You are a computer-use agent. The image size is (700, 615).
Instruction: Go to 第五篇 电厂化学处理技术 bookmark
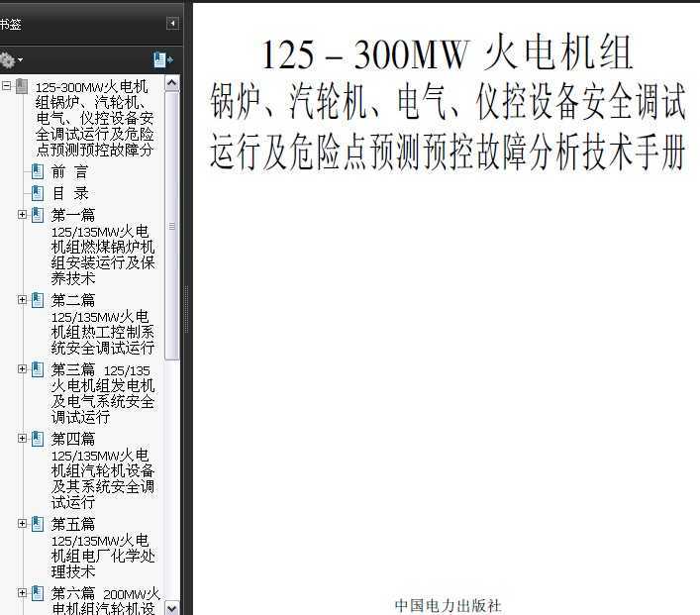(x=103, y=548)
